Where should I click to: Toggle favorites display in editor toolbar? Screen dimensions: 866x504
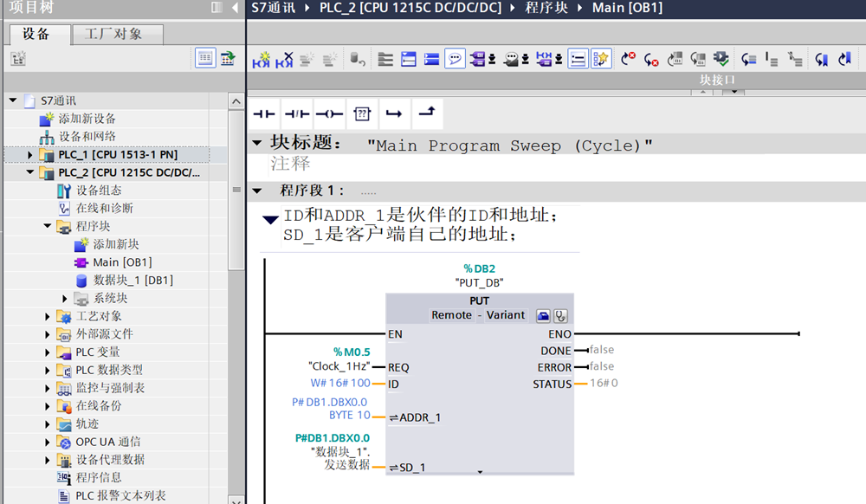602,59
